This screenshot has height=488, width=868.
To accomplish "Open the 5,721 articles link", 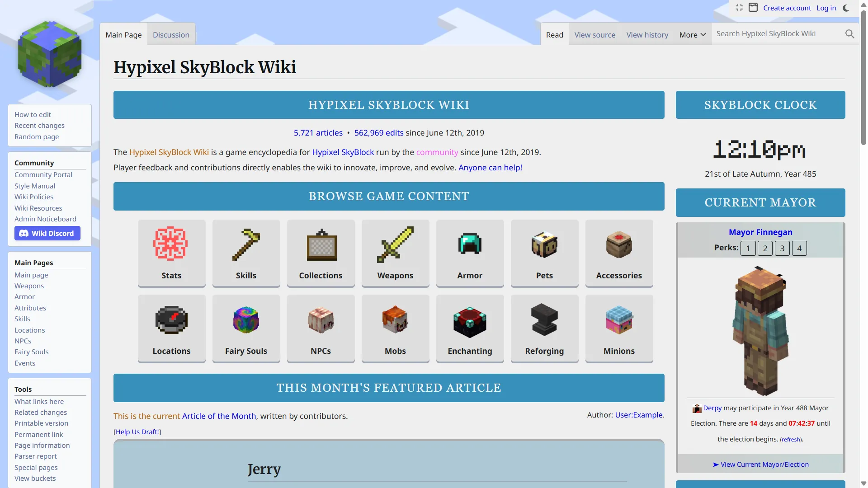I will coord(318,133).
